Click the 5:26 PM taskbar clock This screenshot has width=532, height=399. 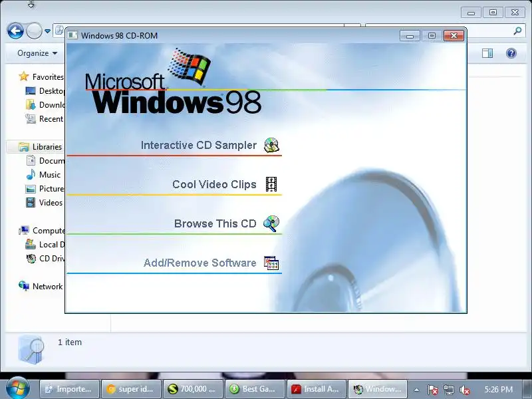point(498,390)
